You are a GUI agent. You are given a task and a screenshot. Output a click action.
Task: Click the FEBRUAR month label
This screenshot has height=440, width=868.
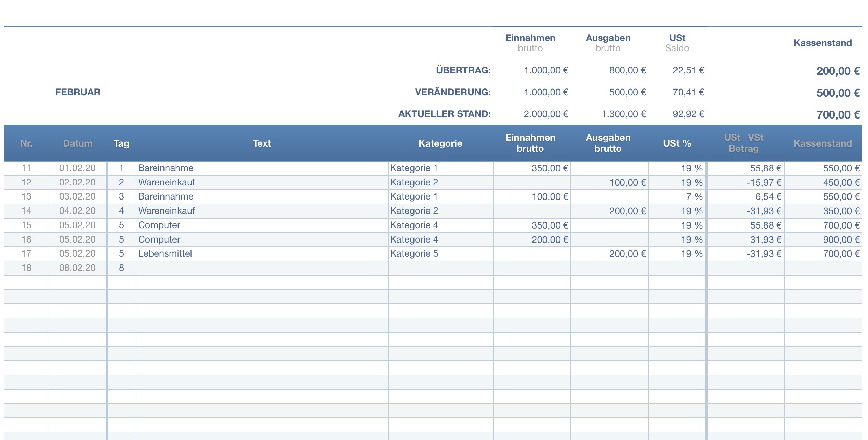tap(78, 92)
